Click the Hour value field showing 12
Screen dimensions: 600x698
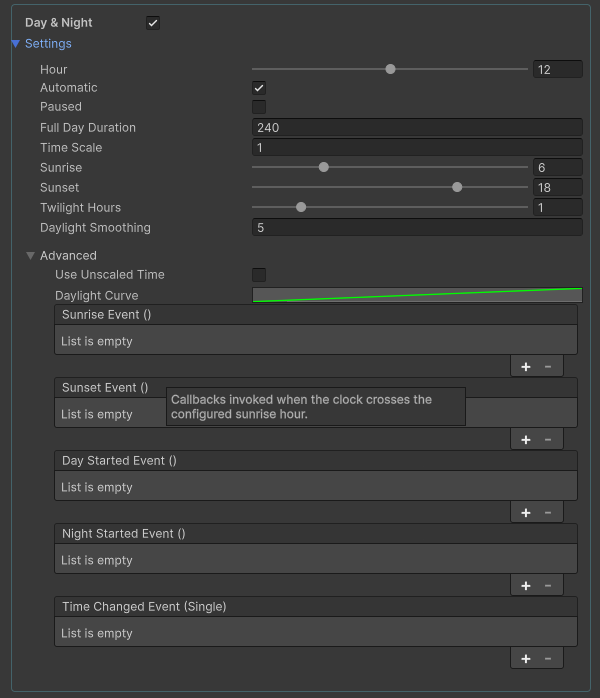coord(558,69)
